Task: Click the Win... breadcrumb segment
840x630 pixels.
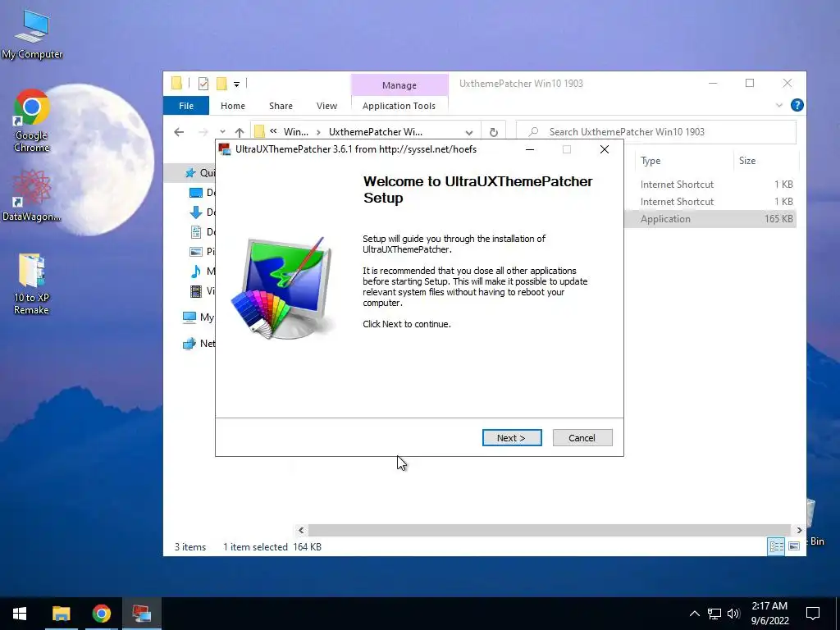Action: tap(295, 132)
